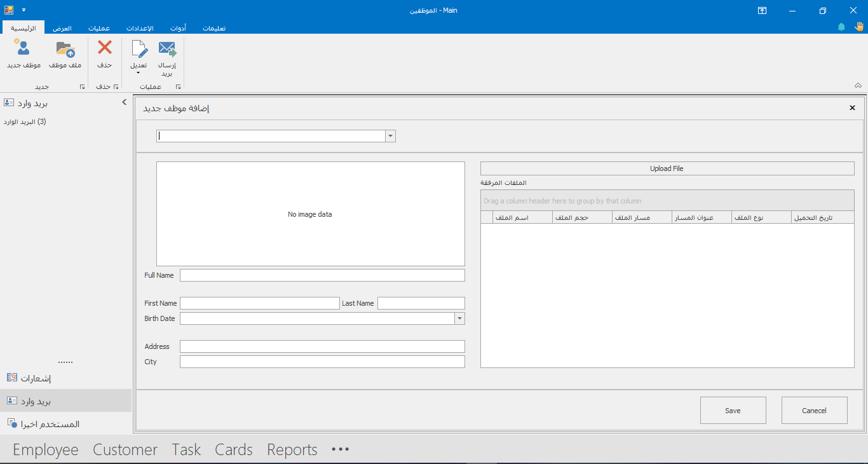Switch to the View (العرض) ribbon tab

pyautogui.click(x=62, y=28)
